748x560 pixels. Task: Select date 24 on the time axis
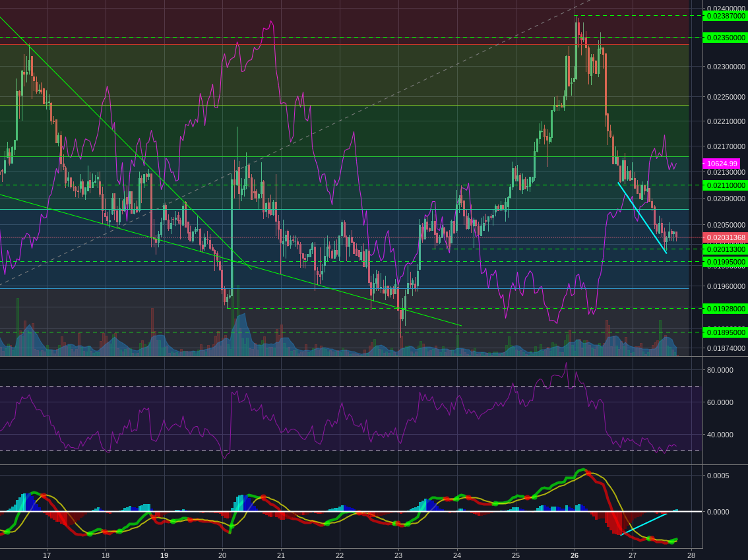[x=457, y=555]
